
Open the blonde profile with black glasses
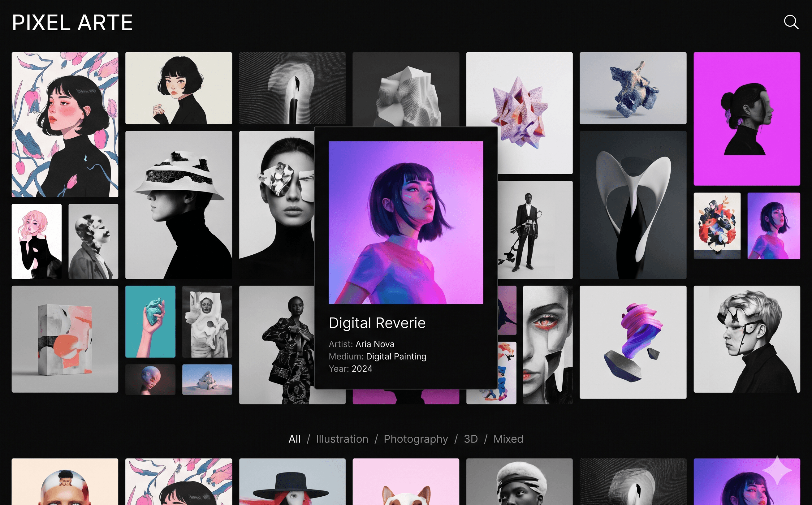click(747, 339)
